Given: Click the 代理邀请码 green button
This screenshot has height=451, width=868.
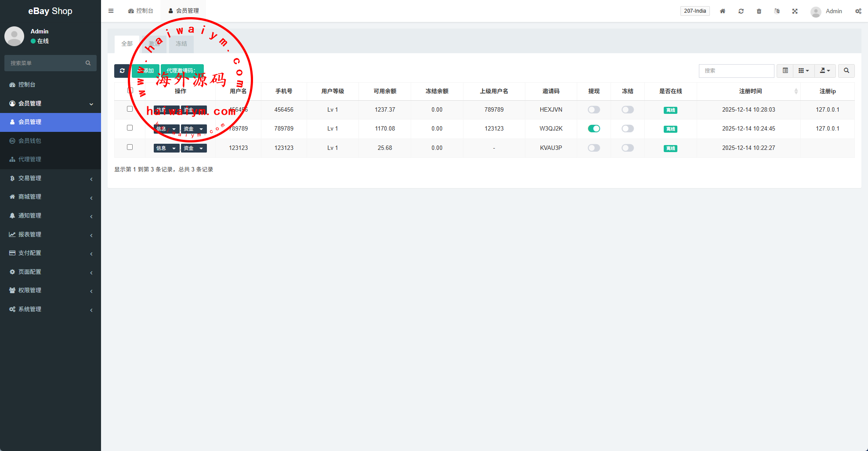Looking at the screenshot, I should click(x=182, y=71).
